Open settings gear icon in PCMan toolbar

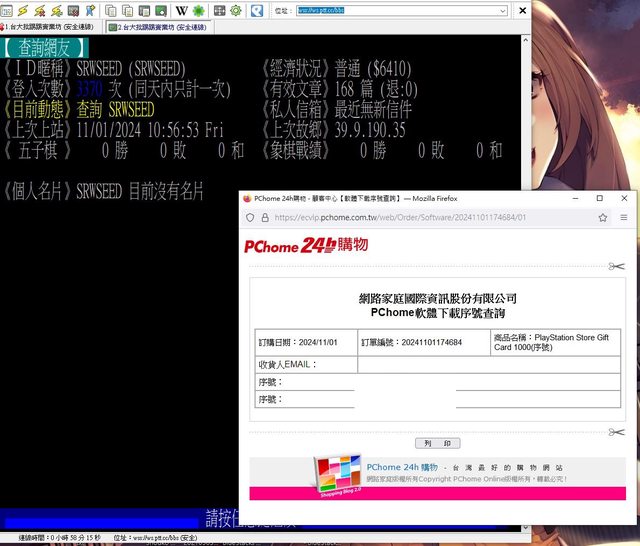click(236, 10)
